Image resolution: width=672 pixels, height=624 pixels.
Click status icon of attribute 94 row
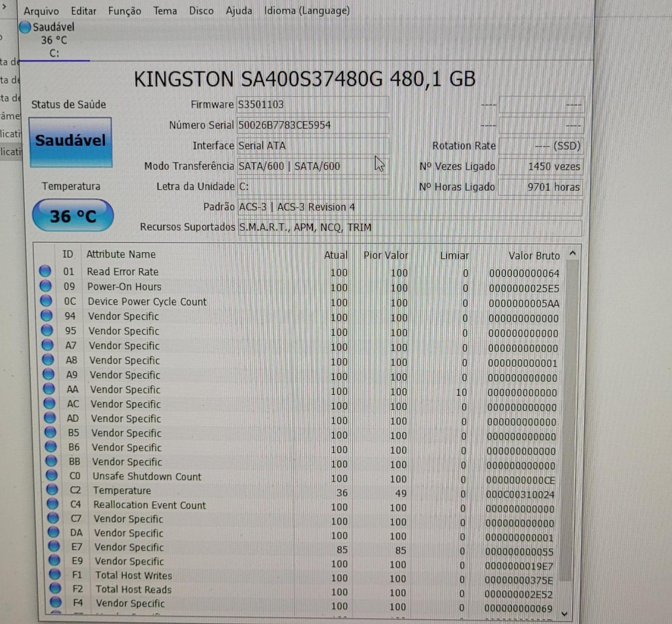47,316
